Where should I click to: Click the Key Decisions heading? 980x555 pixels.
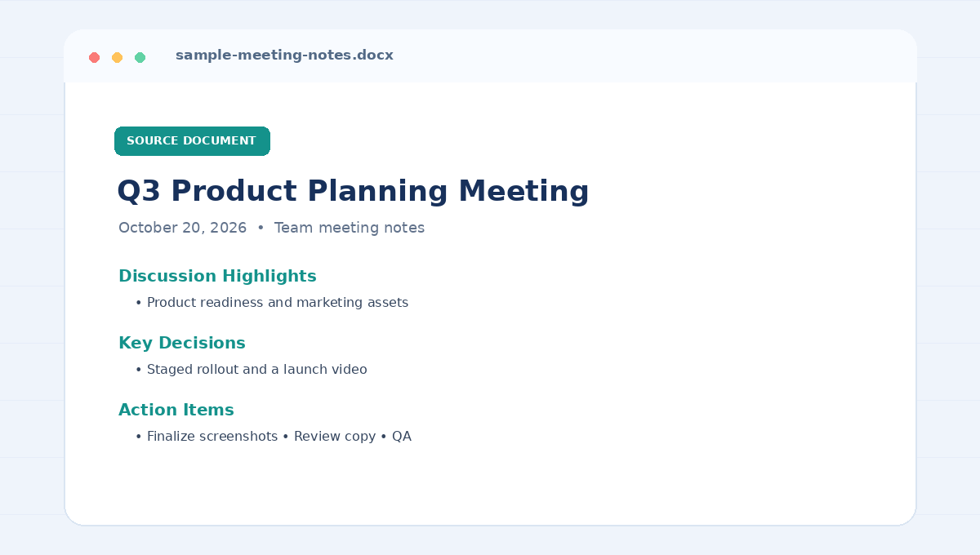182,343
